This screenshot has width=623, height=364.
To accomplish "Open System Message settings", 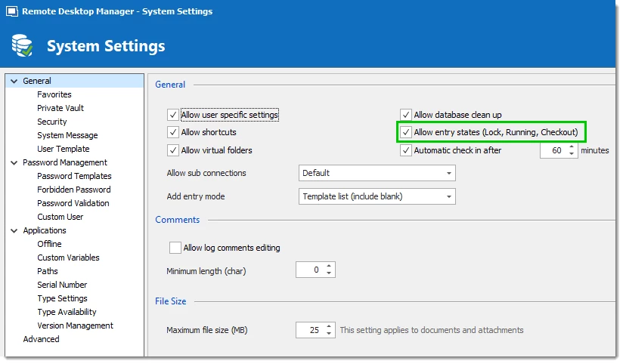I will [x=67, y=135].
